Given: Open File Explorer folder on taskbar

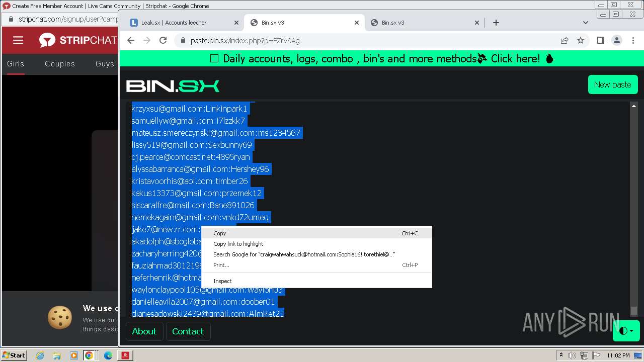Looking at the screenshot, I should [57, 355].
